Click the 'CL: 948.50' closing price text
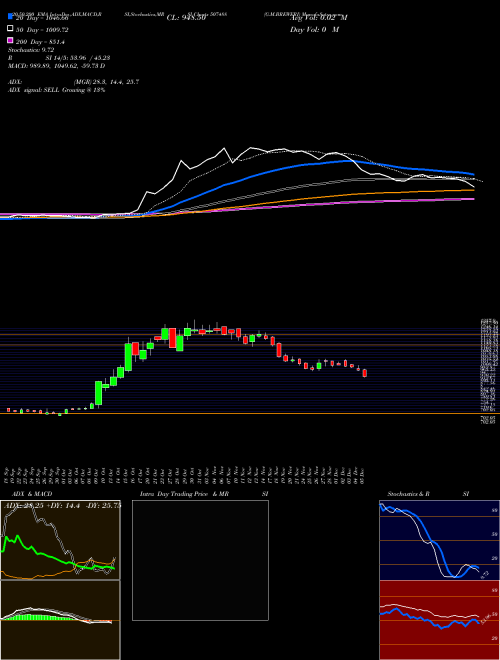Viewport: 500px width, 660px height. pos(186,18)
